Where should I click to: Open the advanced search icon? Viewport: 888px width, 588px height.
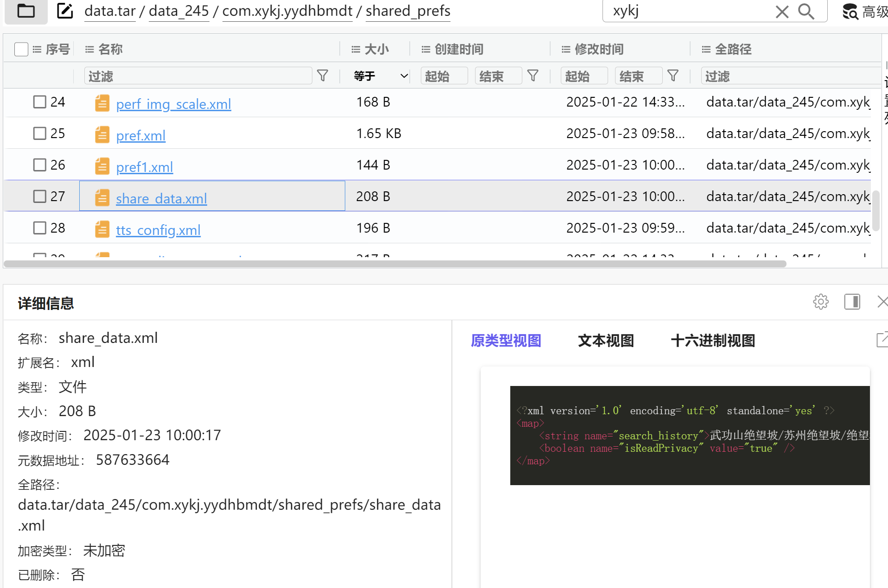850,12
